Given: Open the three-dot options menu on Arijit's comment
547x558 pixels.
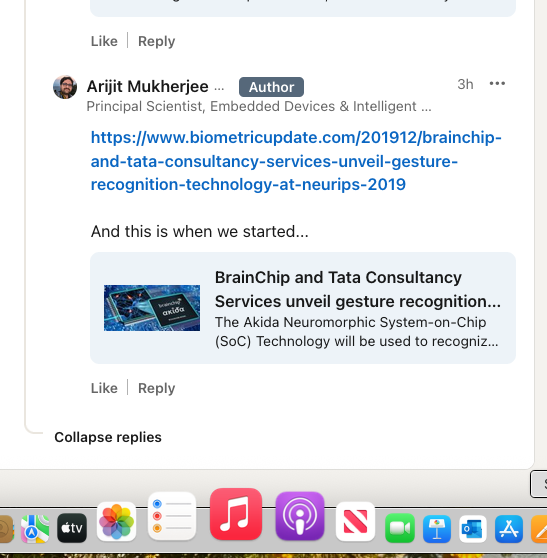Looking at the screenshot, I should click(x=497, y=84).
